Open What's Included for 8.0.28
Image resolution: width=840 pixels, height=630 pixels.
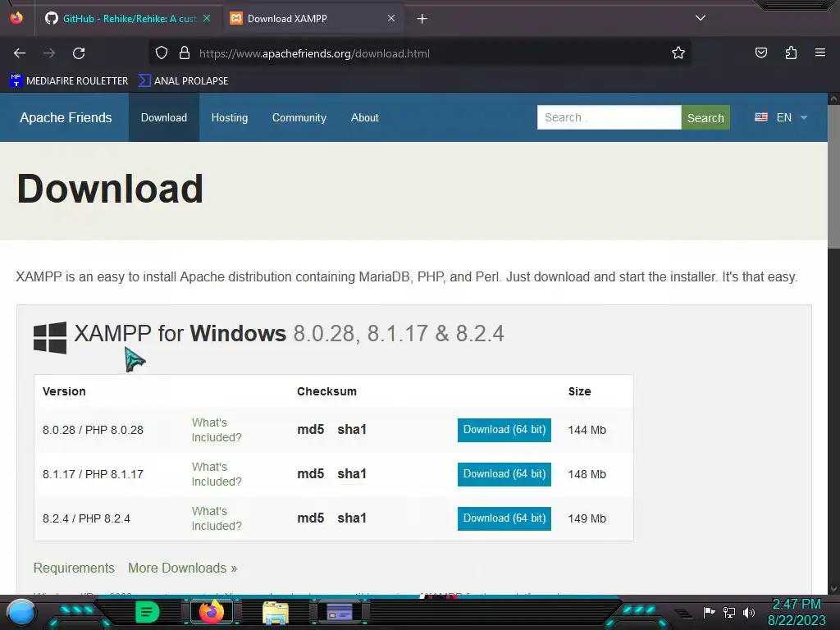coord(217,430)
